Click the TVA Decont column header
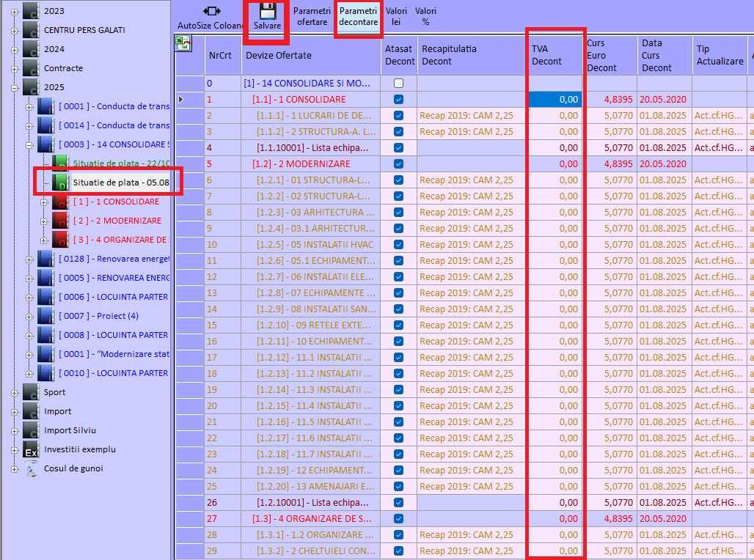754x560 pixels. click(555, 55)
